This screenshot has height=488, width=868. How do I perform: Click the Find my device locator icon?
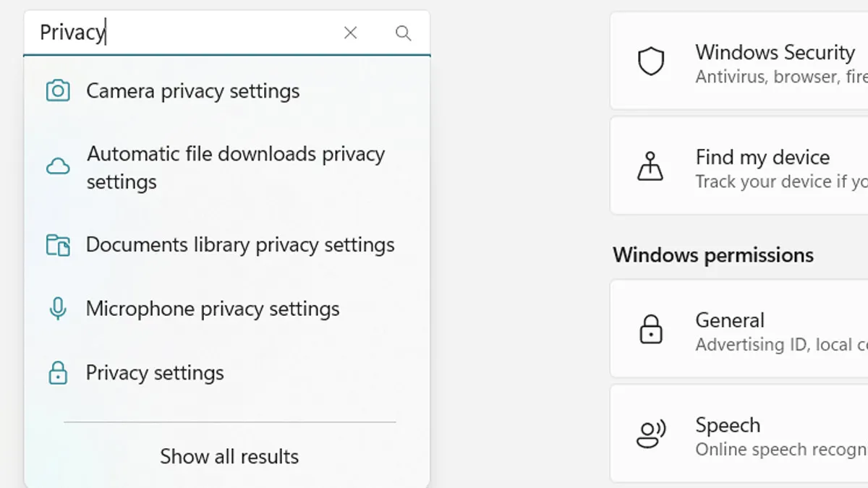[x=652, y=167]
